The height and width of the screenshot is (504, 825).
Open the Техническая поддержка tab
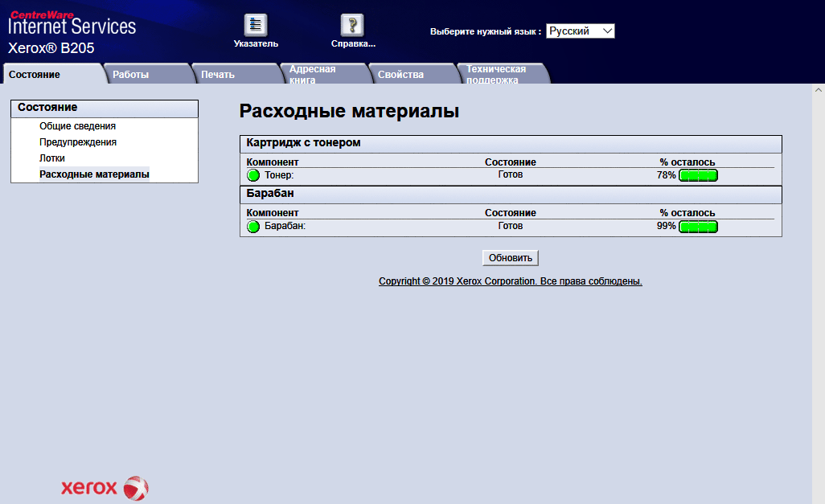point(502,74)
